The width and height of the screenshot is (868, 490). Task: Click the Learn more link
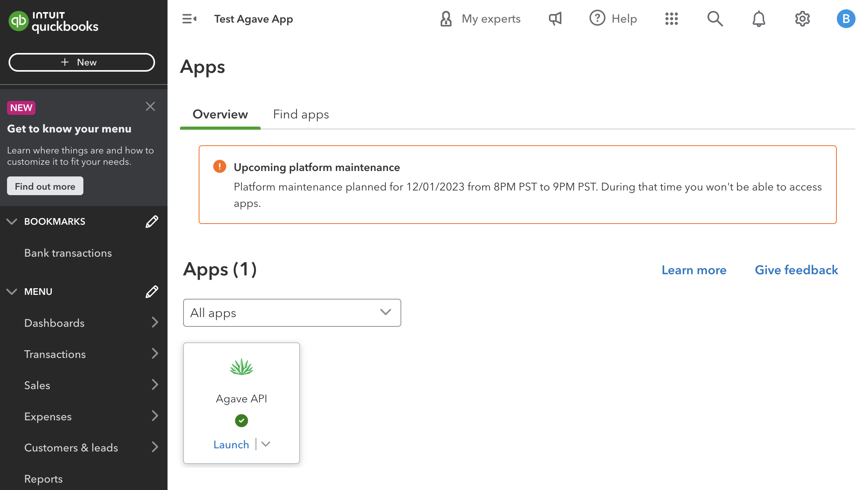694,270
